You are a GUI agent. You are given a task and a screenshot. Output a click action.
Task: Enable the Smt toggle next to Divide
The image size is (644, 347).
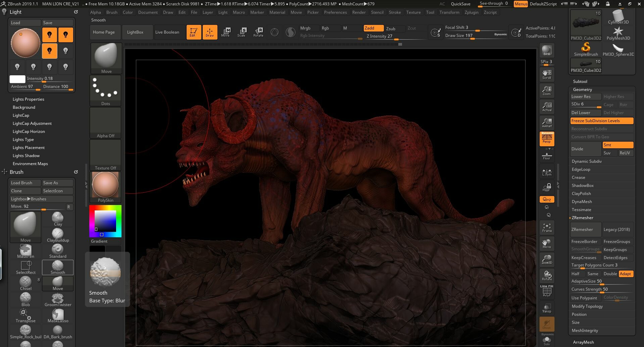click(617, 145)
